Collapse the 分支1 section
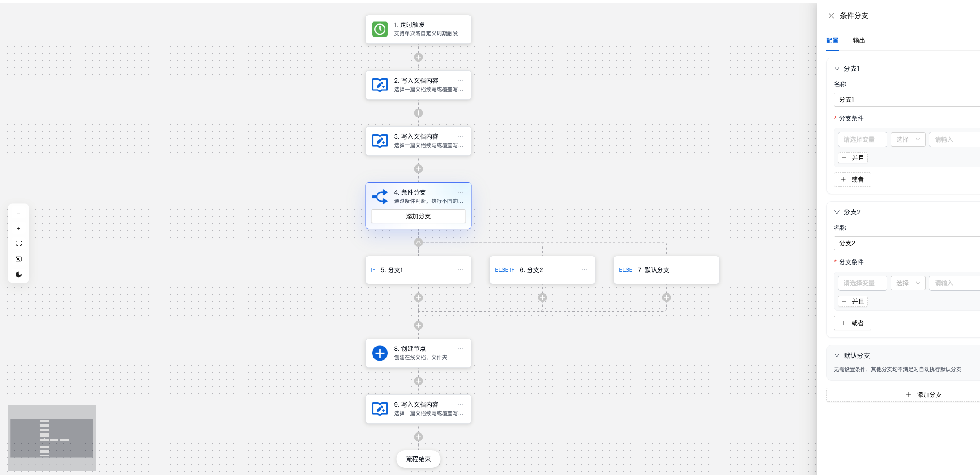Image resolution: width=980 pixels, height=475 pixels. pyautogui.click(x=837, y=69)
